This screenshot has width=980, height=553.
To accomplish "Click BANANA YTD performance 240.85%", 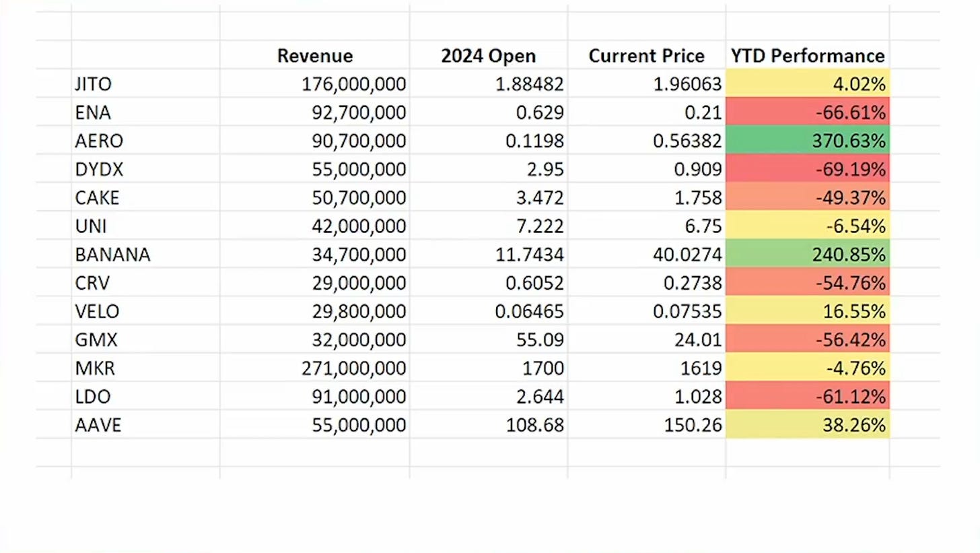I will [808, 254].
